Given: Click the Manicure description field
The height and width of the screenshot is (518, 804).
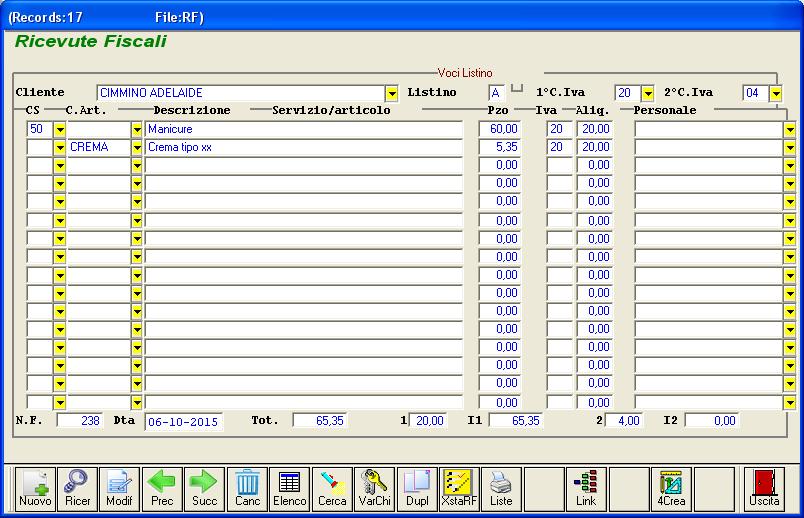Looking at the screenshot, I should pos(304,129).
